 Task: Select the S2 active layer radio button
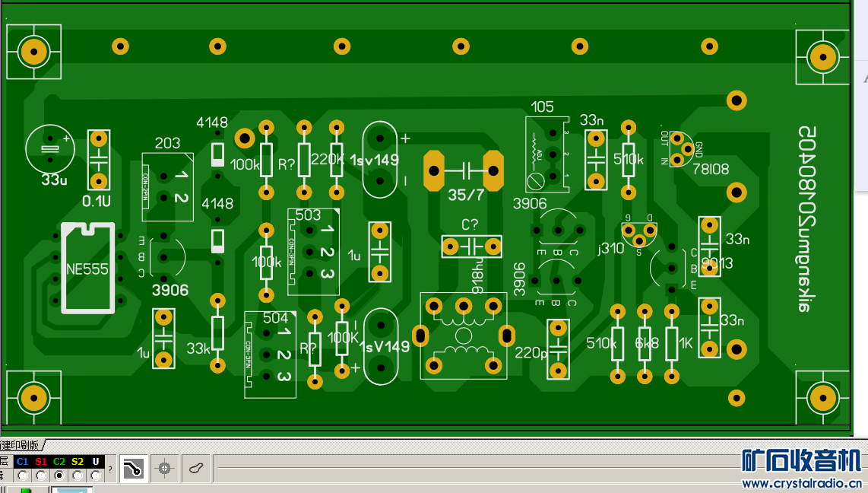click(x=78, y=476)
